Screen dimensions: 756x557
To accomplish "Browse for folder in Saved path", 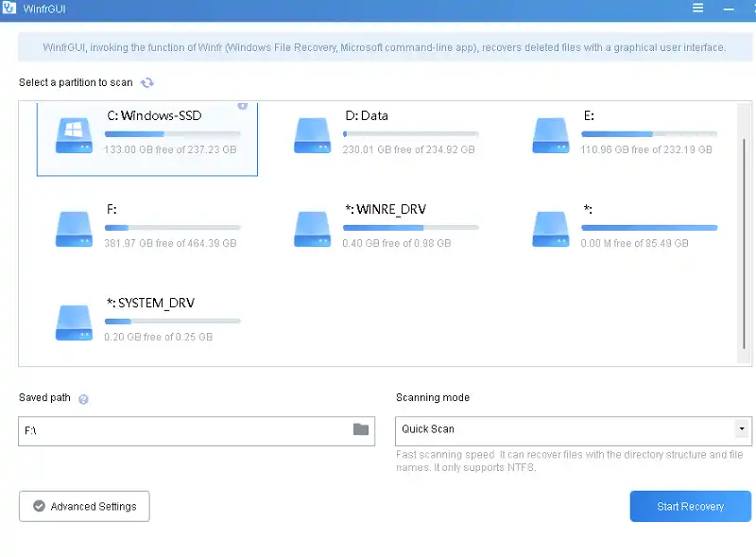I will click(361, 429).
